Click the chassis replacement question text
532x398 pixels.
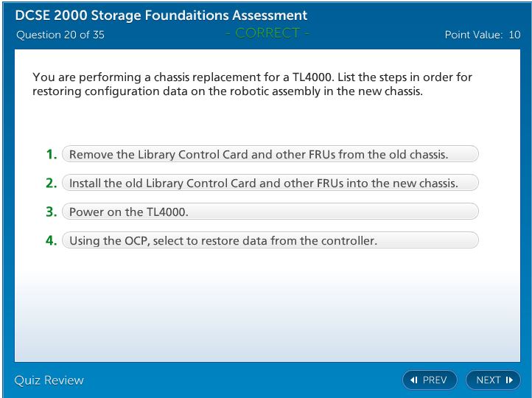253,84
